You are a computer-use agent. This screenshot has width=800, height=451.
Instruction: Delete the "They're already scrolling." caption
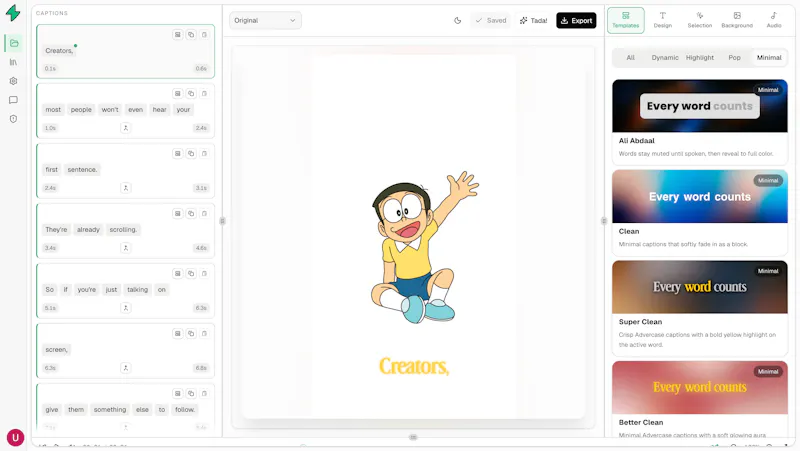204,213
